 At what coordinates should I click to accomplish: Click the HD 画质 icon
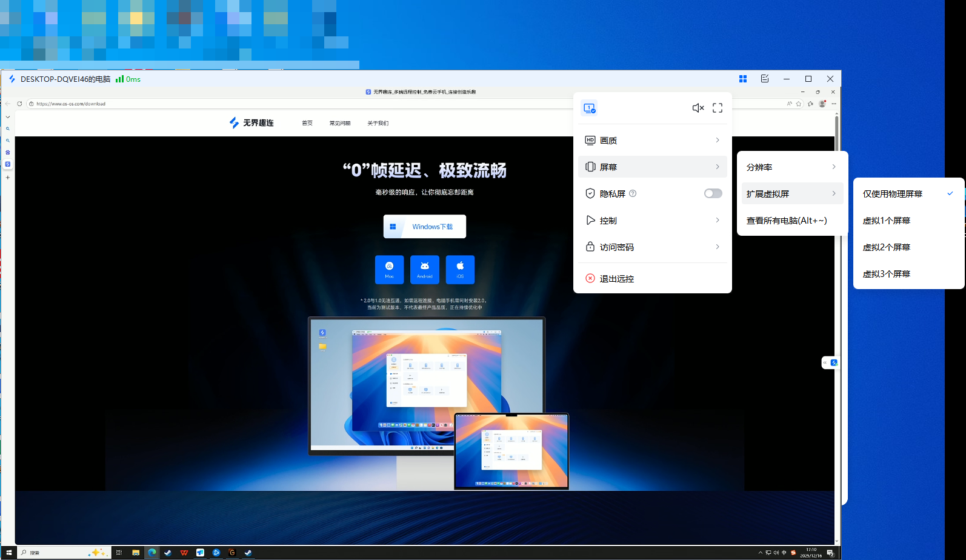pos(590,140)
